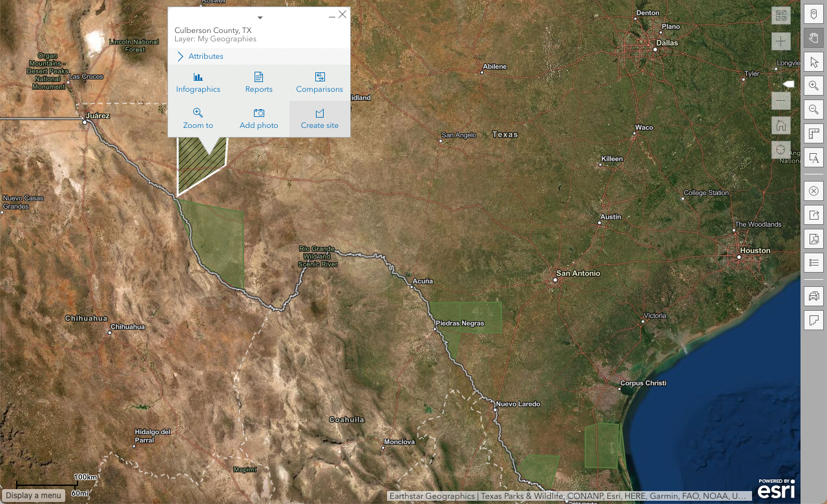This screenshot has height=504, width=827.
Task: Activate the pan hand tool
Action: (x=813, y=37)
